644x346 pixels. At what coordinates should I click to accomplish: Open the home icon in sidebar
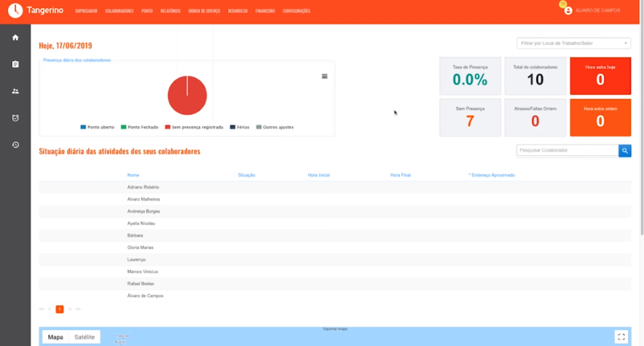pos(15,38)
